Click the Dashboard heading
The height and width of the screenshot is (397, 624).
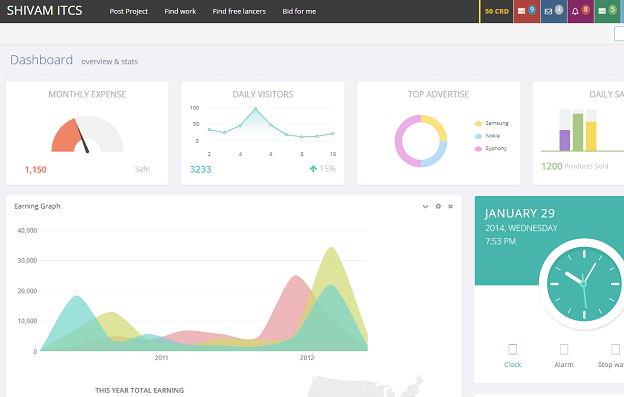(41, 60)
